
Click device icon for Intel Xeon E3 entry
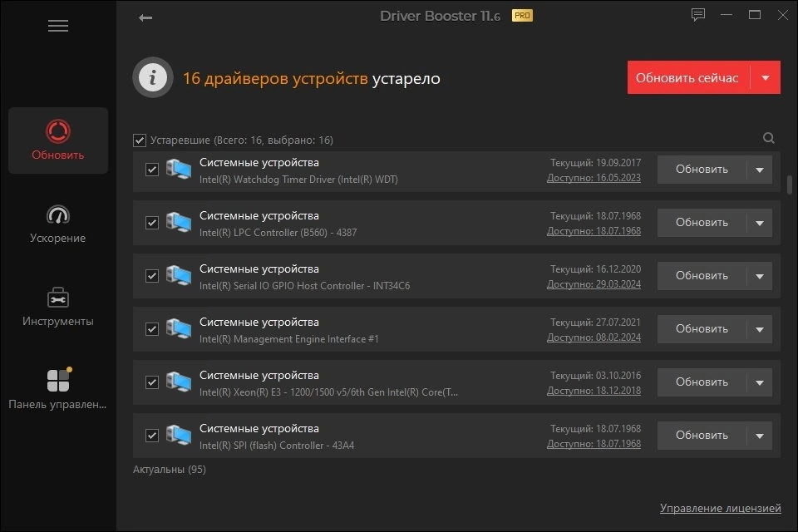(x=179, y=382)
